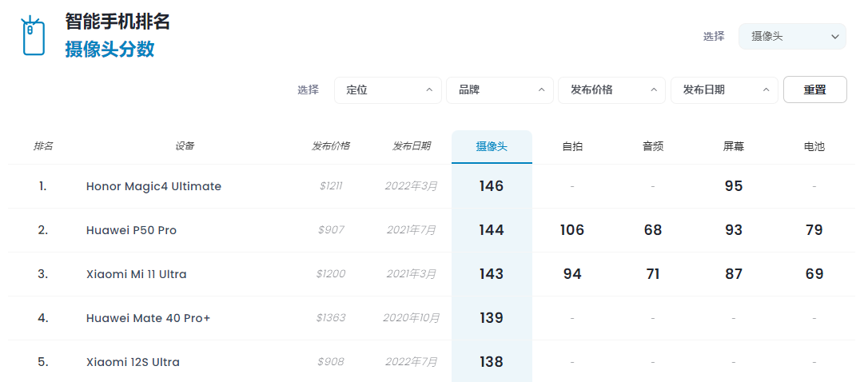
Task: Expand the 品牌 filter dropdown
Action: 500,90
